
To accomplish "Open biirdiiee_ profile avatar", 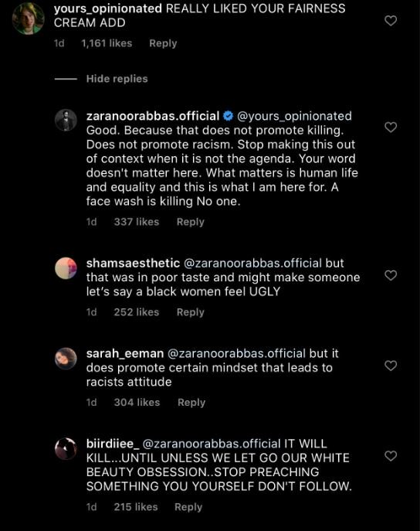I will click(66, 449).
